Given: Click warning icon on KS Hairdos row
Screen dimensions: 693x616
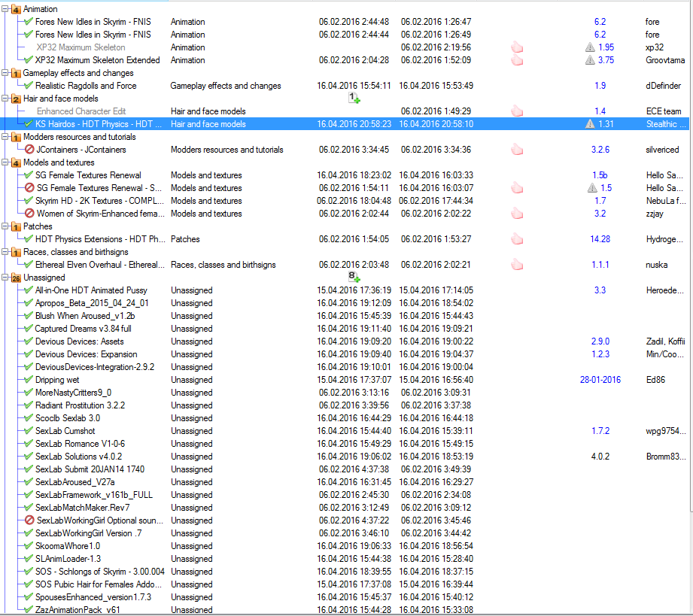Looking at the screenshot, I should coord(590,124).
